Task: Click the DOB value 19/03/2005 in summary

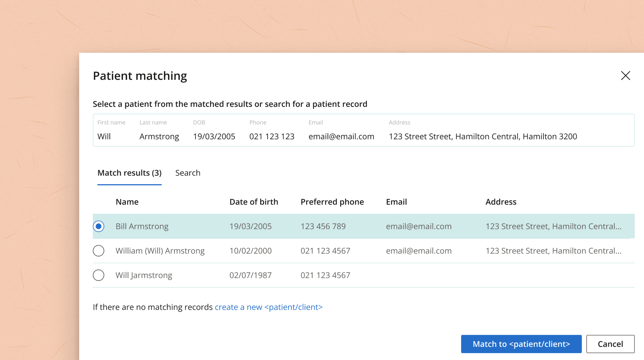Action: tap(214, 136)
